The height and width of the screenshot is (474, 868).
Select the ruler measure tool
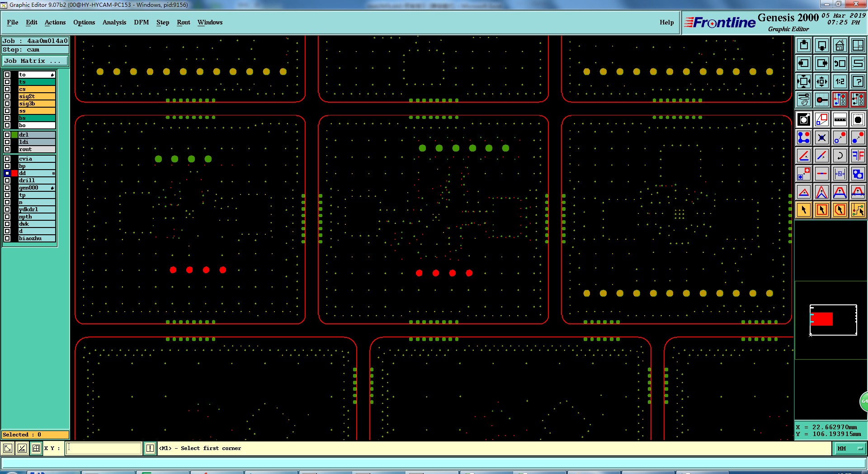tap(840, 119)
